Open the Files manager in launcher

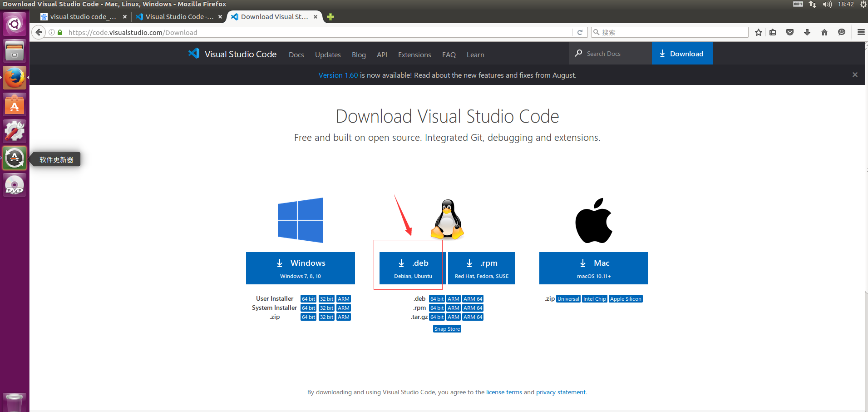tap(15, 50)
